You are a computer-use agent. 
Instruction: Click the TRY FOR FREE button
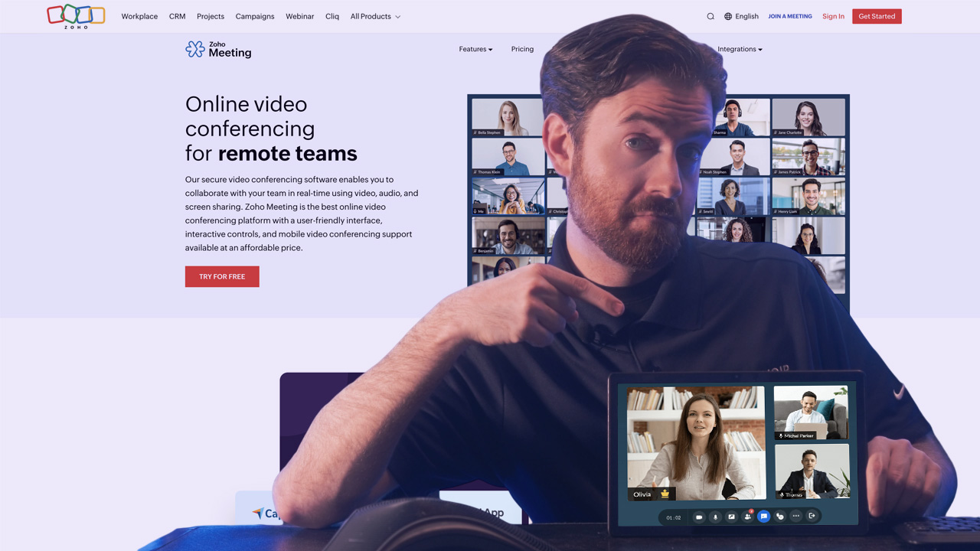(x=222, y=276)
